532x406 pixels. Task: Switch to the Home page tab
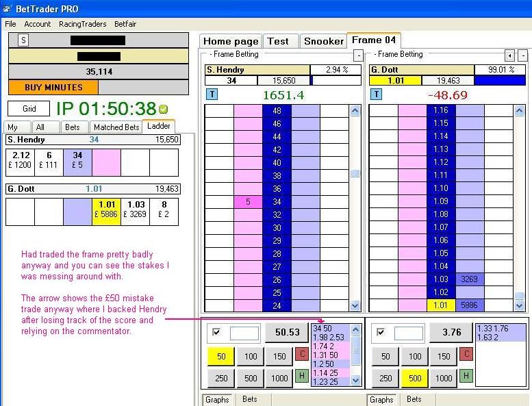point(231,41)
